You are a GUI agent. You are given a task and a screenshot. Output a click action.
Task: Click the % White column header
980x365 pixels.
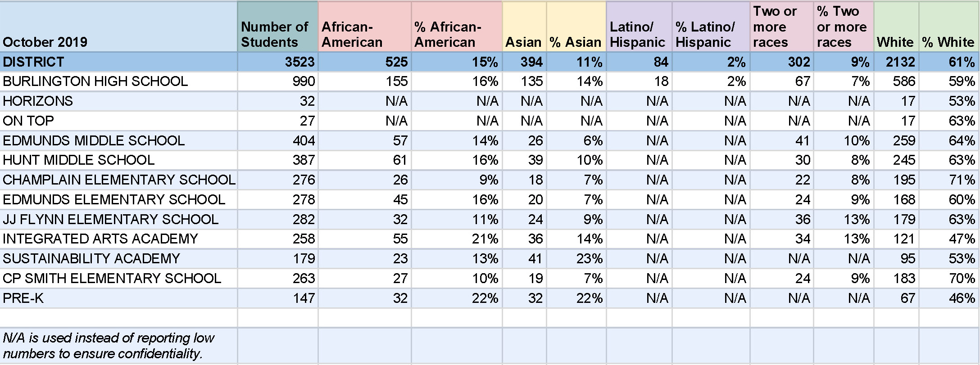click(x=949, y=27)
